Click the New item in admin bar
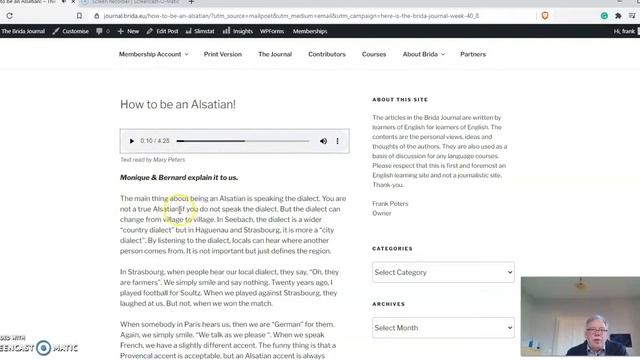640x360 pixels. (128, 31)
